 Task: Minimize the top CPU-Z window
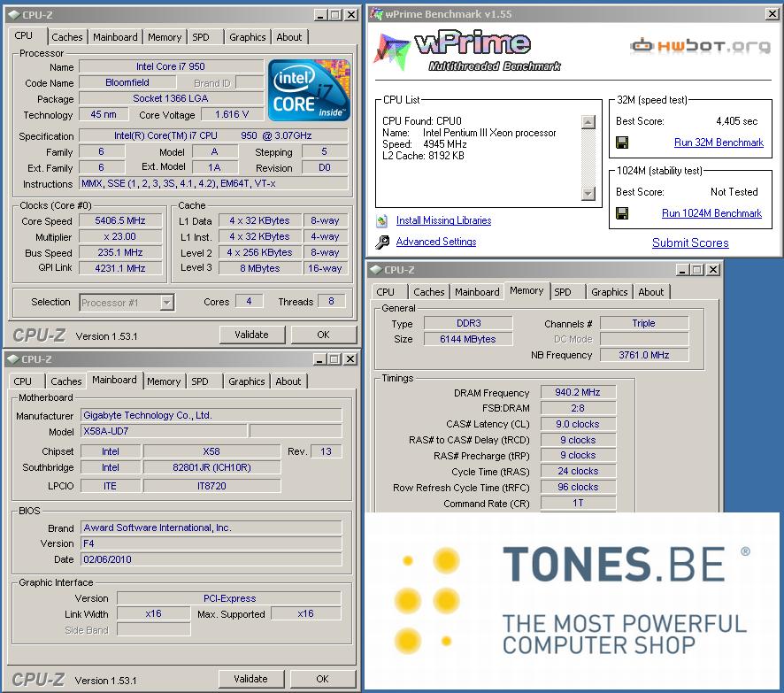point(320,15)
